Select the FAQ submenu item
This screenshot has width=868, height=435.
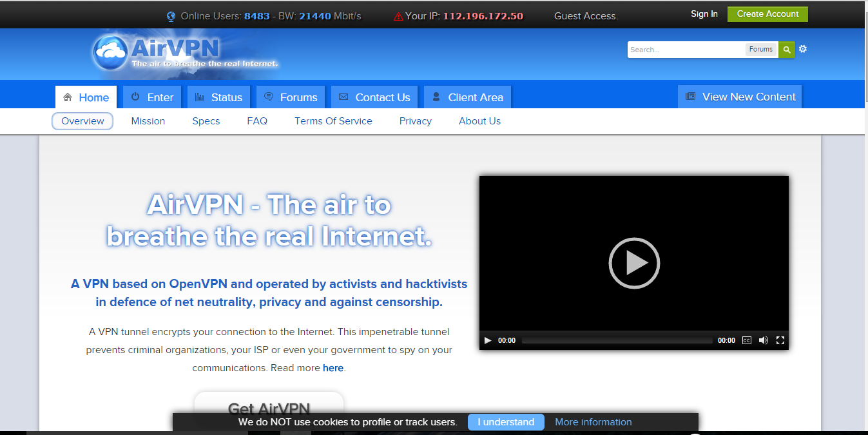pos(257,121)
